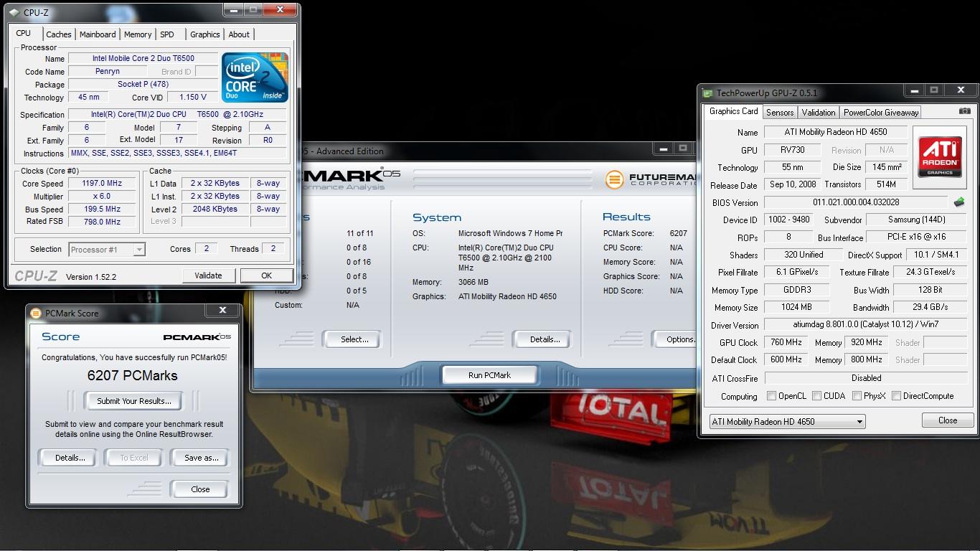This screenshot has width=980, height=551.
Task: Close the GPU-Z window with the X
Action: click(x=961, y=90)
